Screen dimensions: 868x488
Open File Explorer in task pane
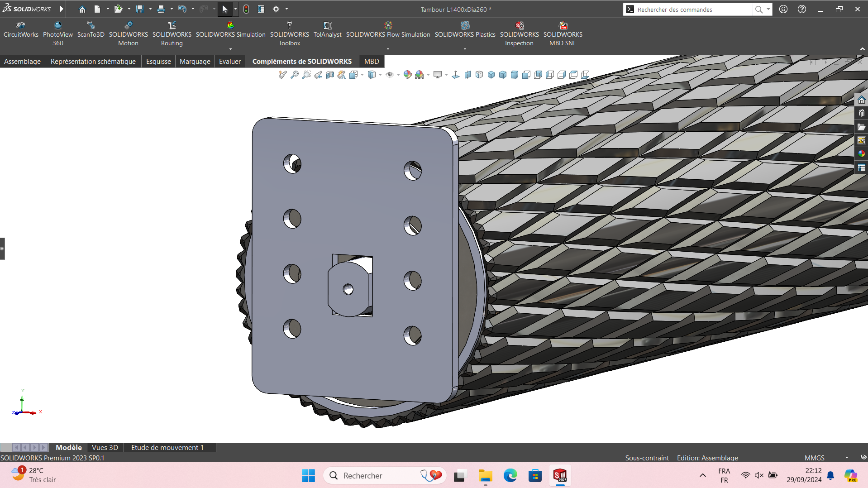(x=861, y=127)
